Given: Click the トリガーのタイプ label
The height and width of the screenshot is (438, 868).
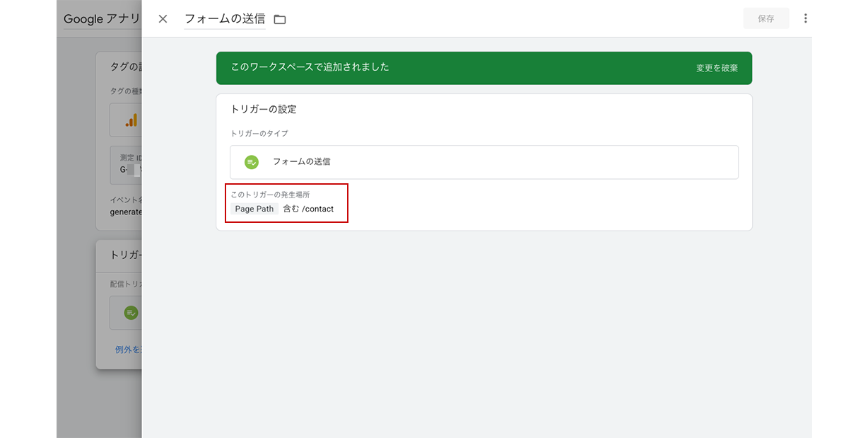Looking at the screenshot, I should pyautogui.click(x=259, y=133).
